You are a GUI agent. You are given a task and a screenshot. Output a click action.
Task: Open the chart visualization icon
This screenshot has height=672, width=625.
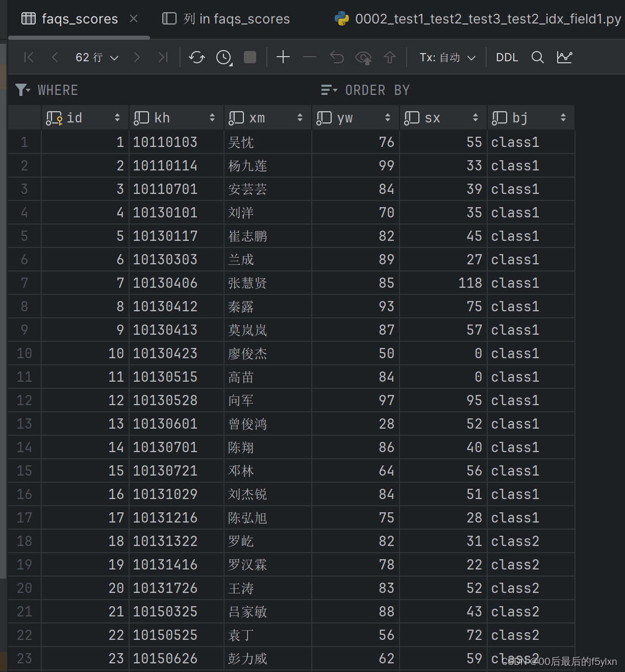point(565,57)
